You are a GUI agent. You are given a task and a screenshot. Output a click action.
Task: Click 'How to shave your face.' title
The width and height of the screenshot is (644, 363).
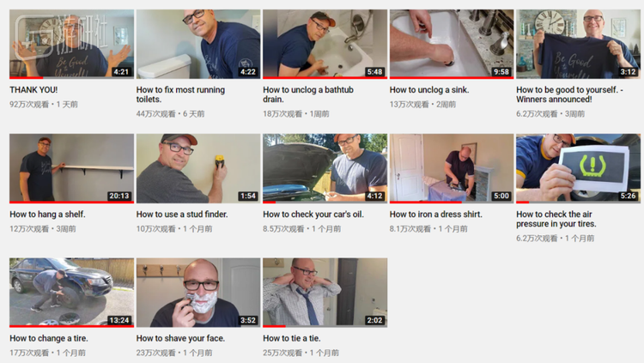[x=180, y=338]
